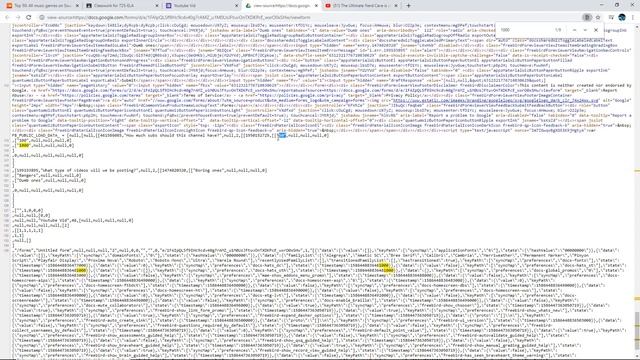Open the highlighted extension icon beside the star
The image size is (640, 360).
point(587,18)
